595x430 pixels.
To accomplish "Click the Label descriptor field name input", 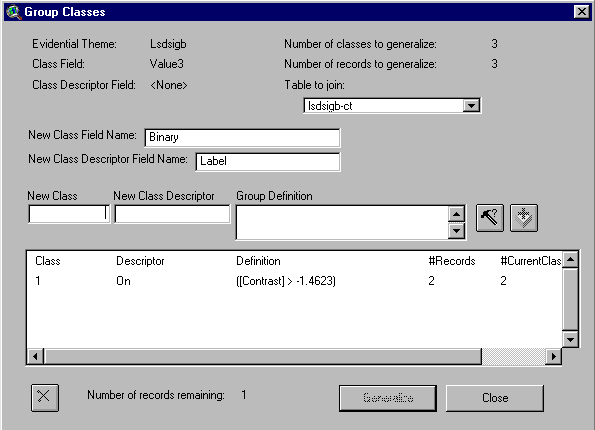I will [x=268, y=161].
